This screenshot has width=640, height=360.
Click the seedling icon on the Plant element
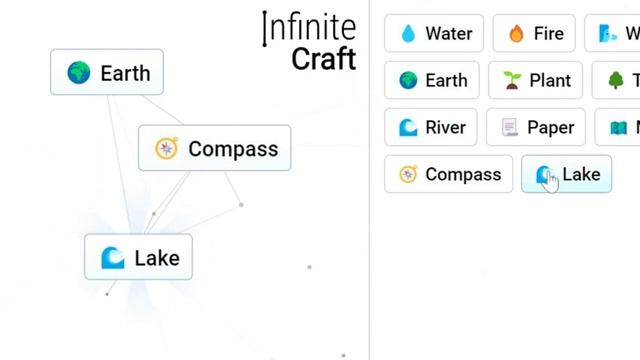(512, 80)
